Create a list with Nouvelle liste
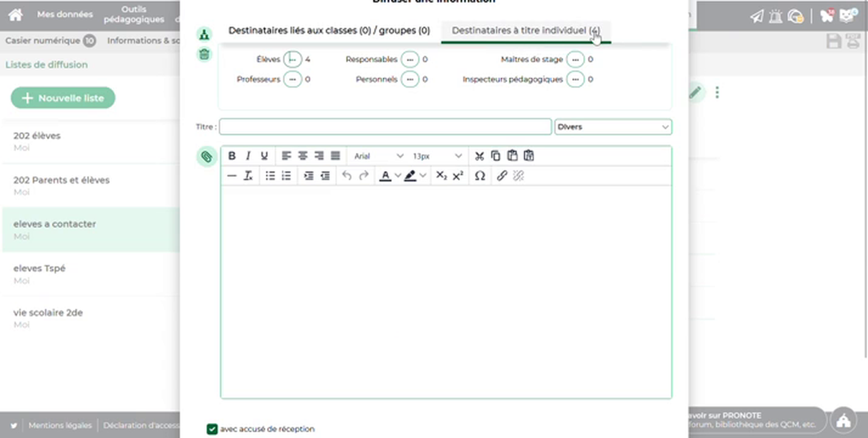Image resolution: width=868 pixels, height=438 pixels. [63, 98]
